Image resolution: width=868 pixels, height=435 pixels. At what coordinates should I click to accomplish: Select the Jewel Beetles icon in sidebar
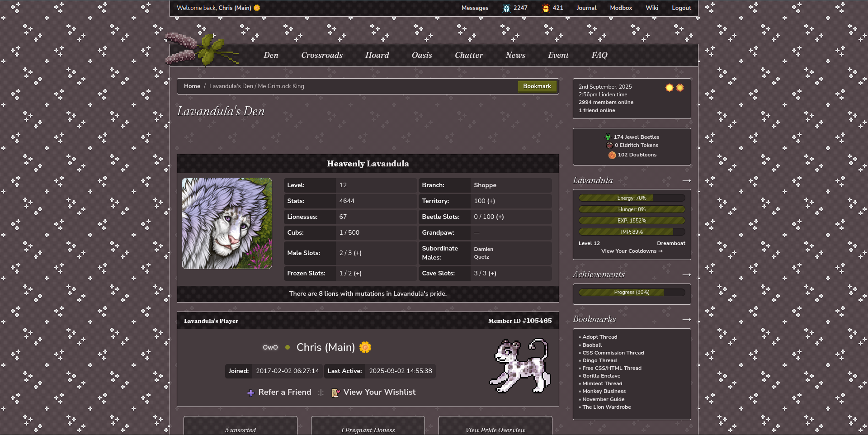[608, 137]
